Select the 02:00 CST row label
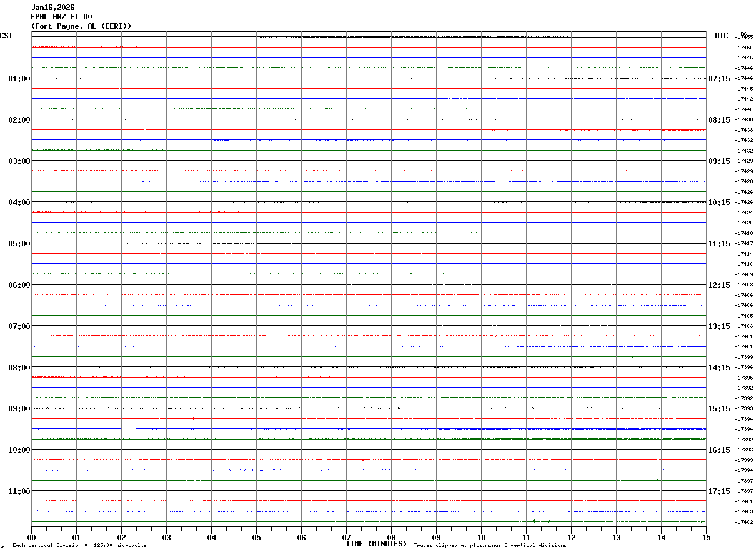Image resolution: width=756 pixels, height=554 pixels. point(19,119)
